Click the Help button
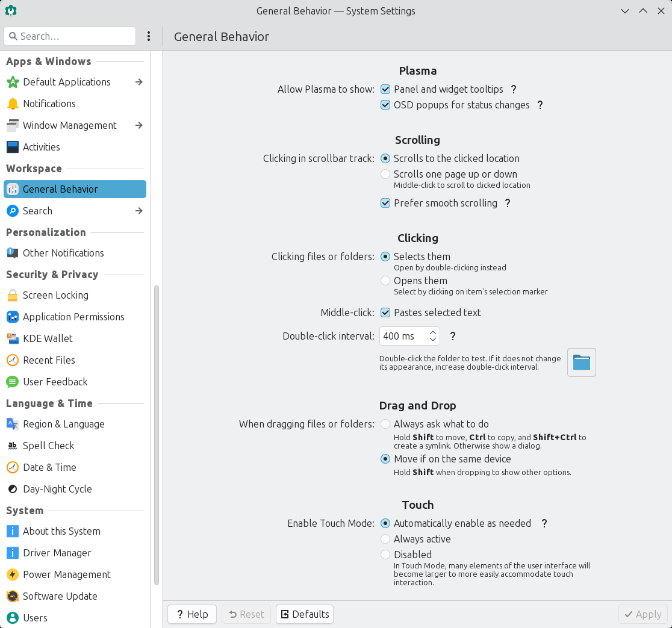 (x=192, y=614)
